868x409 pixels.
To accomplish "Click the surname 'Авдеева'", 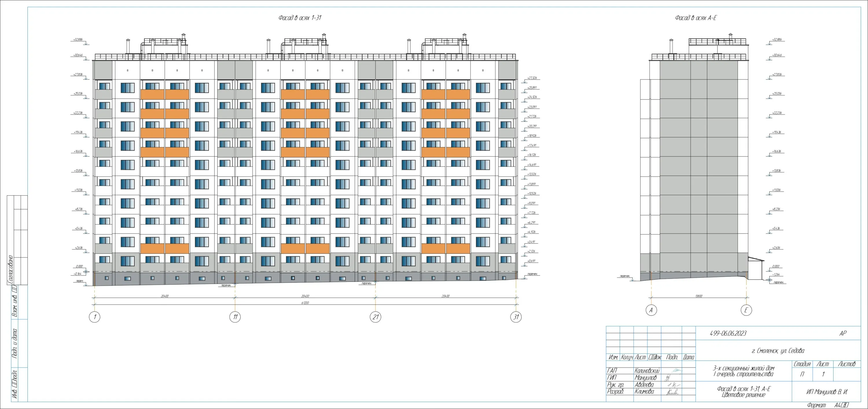I will pyautogui.click(x=644, y=385).
